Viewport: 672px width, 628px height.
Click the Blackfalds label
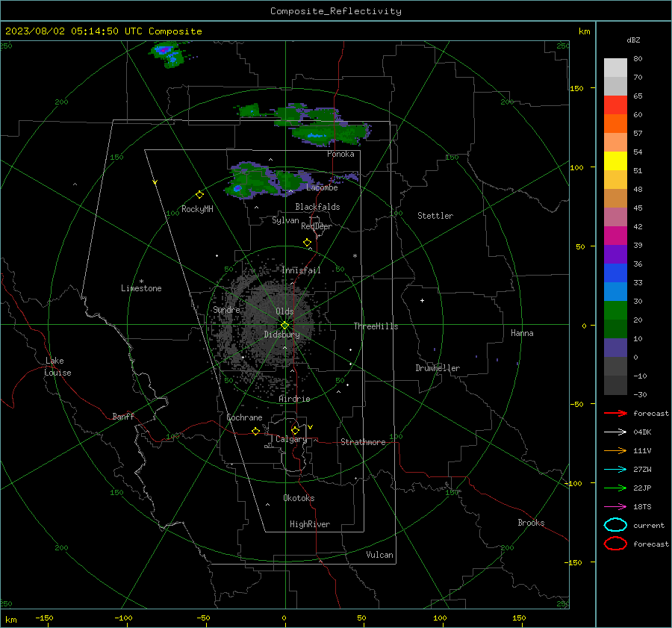point(317,207)
